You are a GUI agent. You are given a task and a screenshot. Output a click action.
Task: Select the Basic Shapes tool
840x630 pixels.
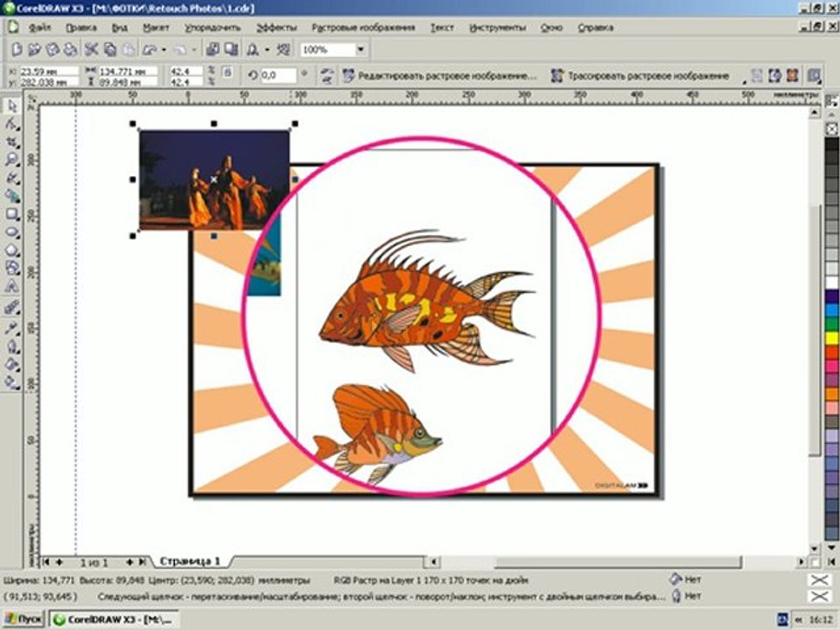coord(11,269)
